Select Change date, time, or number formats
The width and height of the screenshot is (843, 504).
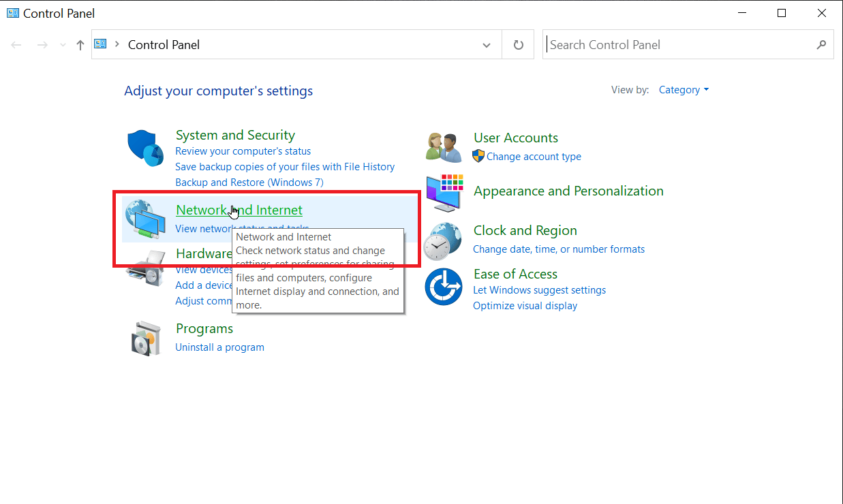[559, 249]
